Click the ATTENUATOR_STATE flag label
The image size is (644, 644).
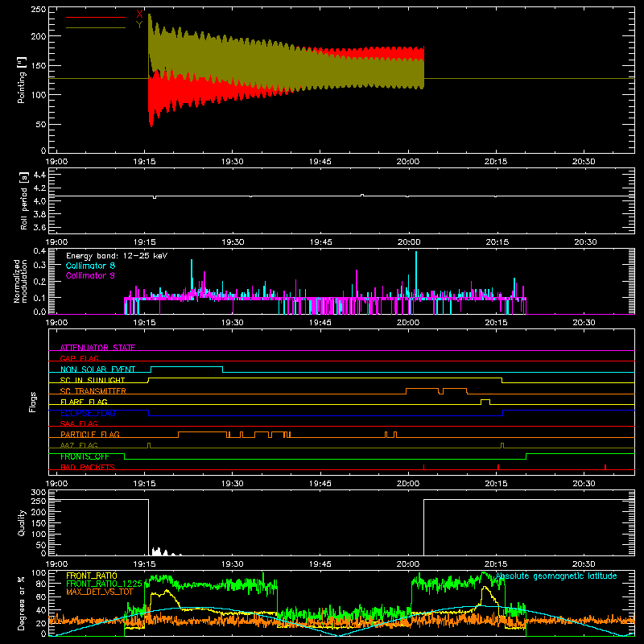(97, 348)
